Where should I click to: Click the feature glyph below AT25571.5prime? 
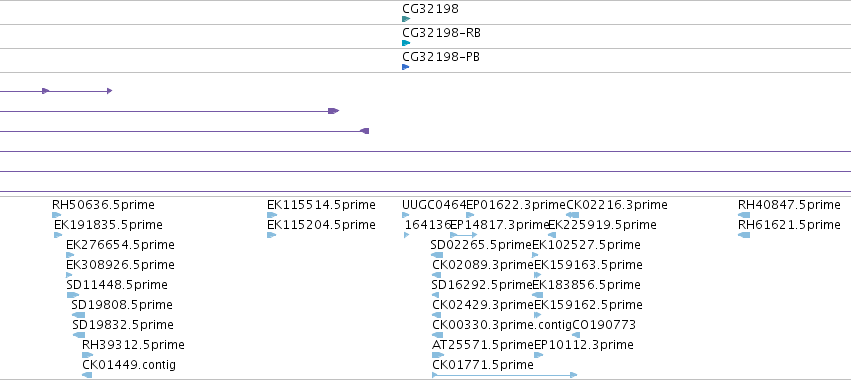tap(438, 355)
